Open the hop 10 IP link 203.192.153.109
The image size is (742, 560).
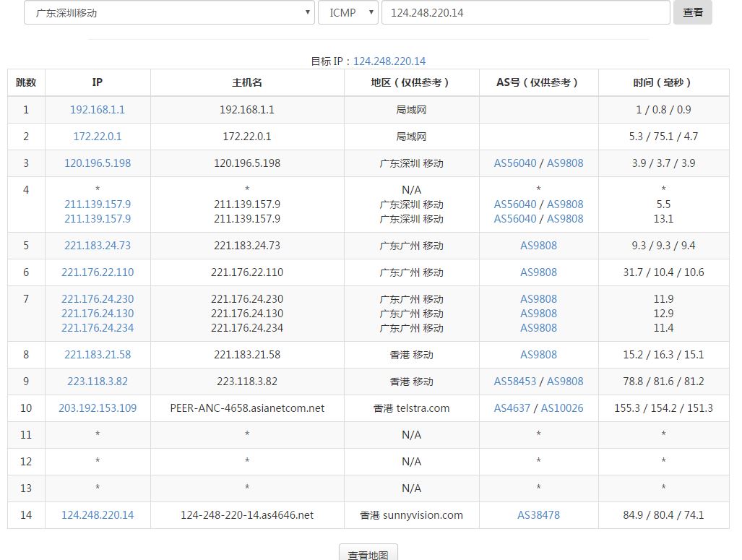98,408
